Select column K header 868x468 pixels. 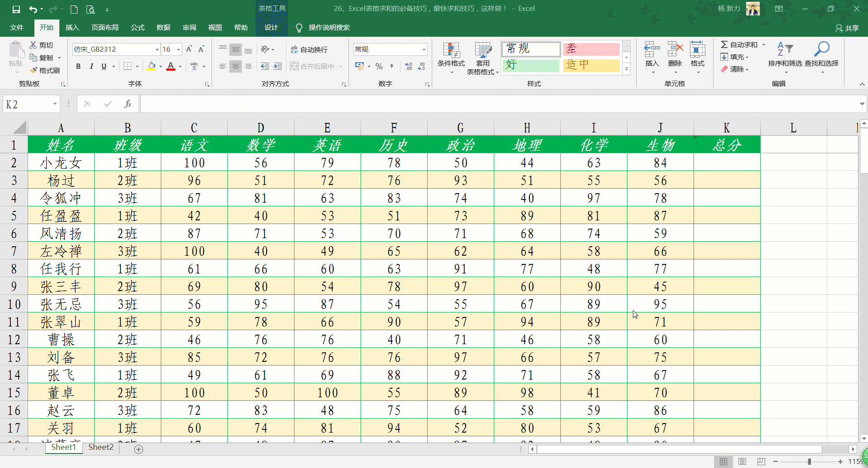coord(727,127)
